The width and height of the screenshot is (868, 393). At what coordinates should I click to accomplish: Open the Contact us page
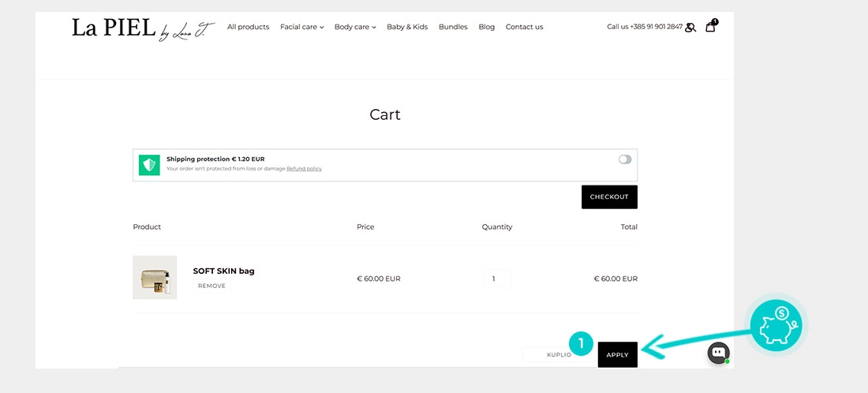coord(524,27)
